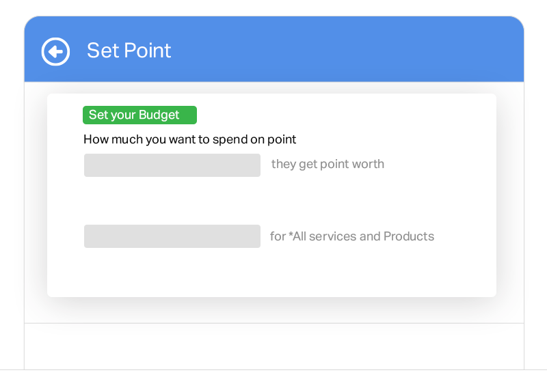Select the green Set your Budget badge
Viewport: 547px width, 392px height.
tap(139, 115)
